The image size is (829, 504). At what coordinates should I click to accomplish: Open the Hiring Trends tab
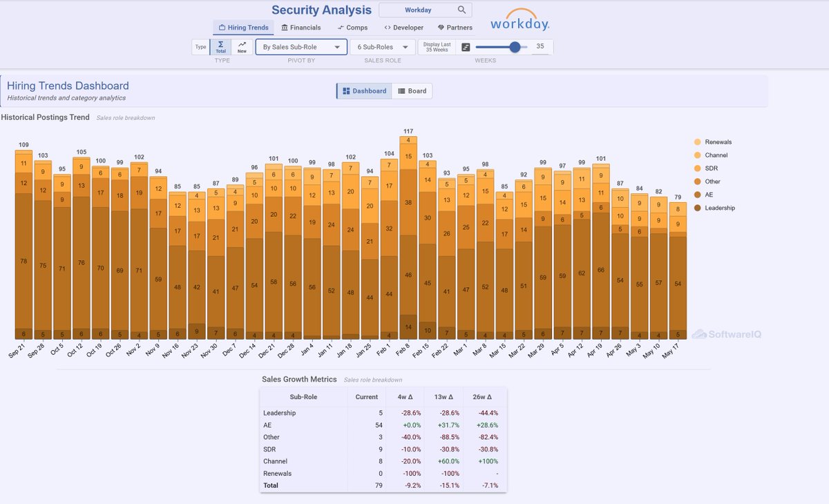tap(243, 28)
